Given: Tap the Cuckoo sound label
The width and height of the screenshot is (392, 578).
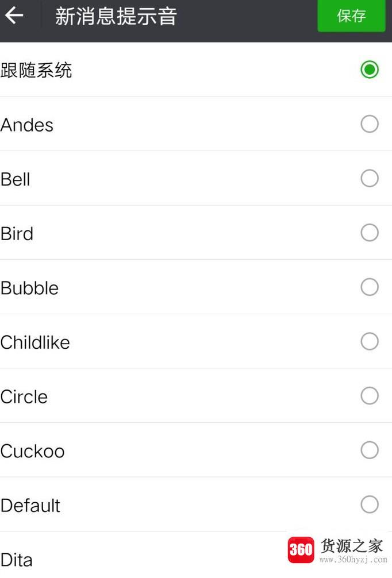Looking at the screenshot, I should pyautogui.click(x=32, y=451).
